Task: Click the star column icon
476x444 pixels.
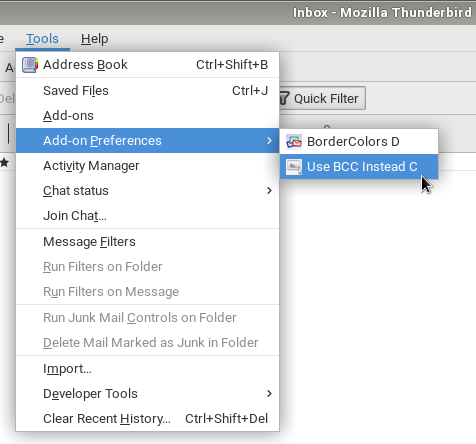Action: tap(4, 163)
